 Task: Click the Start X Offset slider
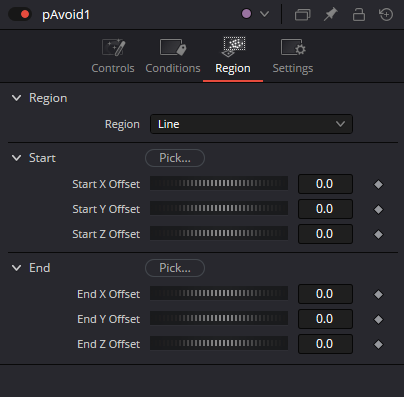click(x=219, y=183)
